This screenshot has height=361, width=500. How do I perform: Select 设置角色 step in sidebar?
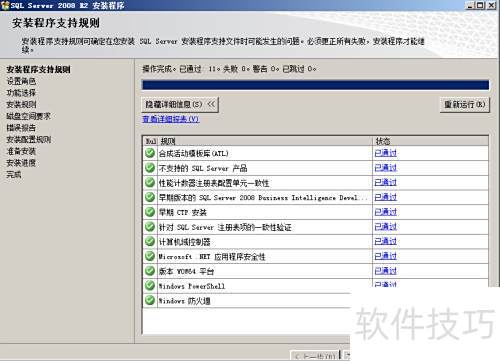21,81
